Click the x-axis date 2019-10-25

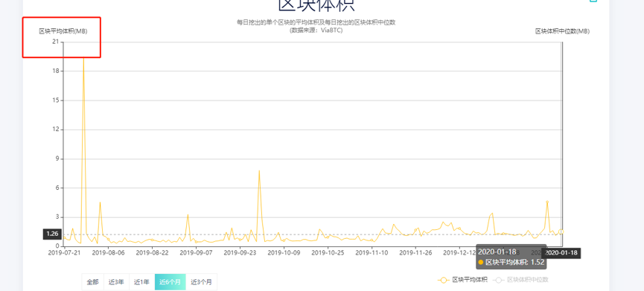pos(328,253)
